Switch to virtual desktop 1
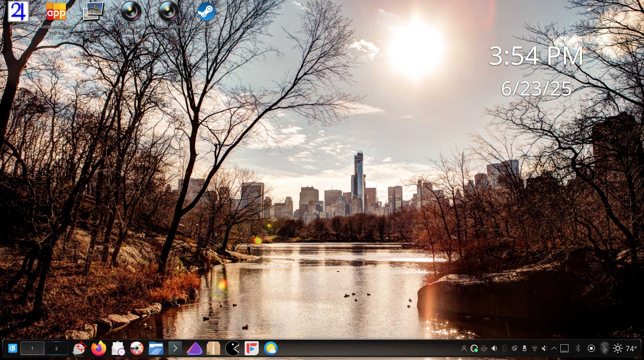The width and height of the screenshot is (644, 360). coord(32,348)
